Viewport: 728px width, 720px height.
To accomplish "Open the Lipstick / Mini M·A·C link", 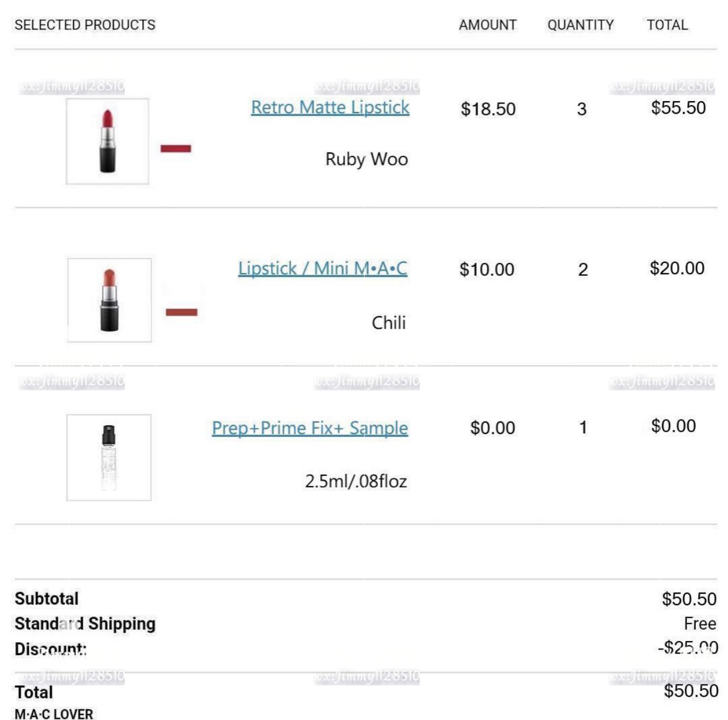I will [x=322, y=268].
